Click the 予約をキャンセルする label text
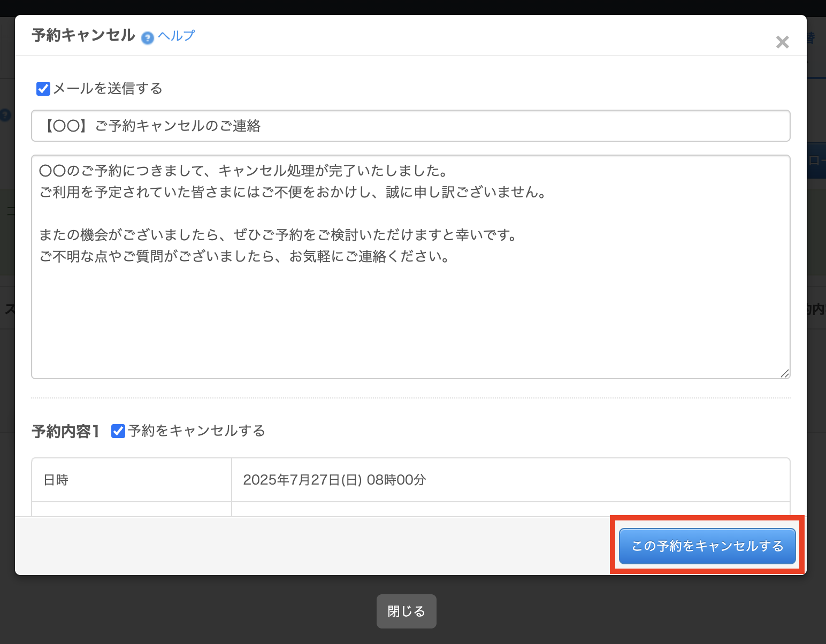The height and width of the screenshot is (644, 826). click(x=196, y=431)
